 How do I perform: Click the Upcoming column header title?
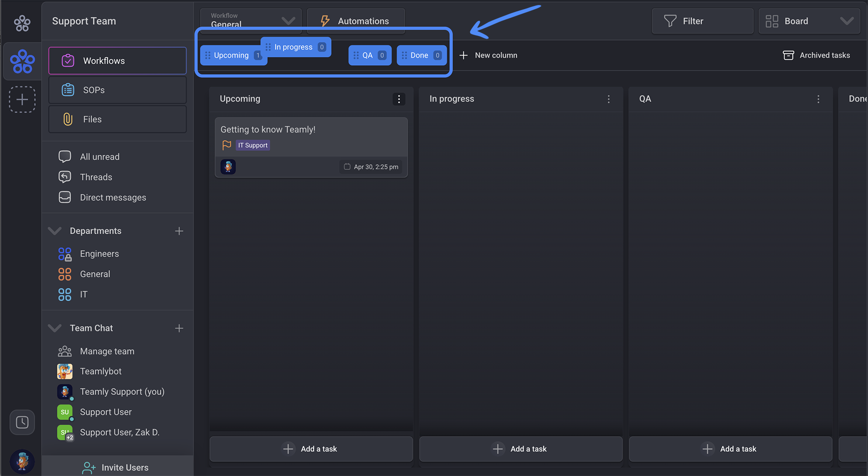[240, 99]
